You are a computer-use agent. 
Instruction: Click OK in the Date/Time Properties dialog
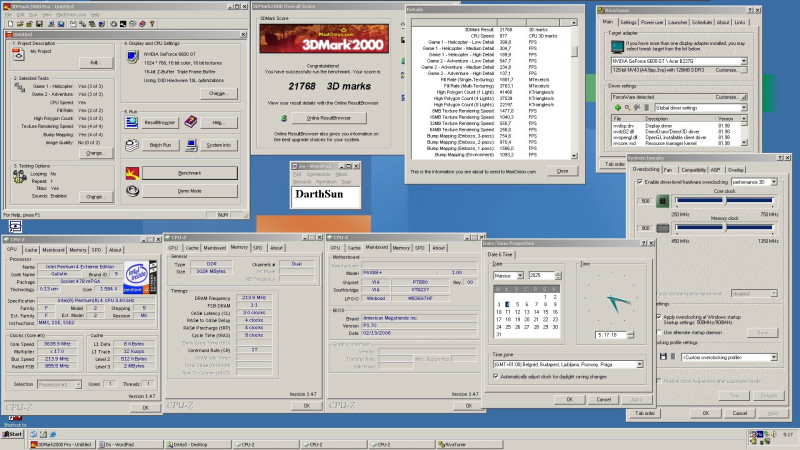click(569, 399)
